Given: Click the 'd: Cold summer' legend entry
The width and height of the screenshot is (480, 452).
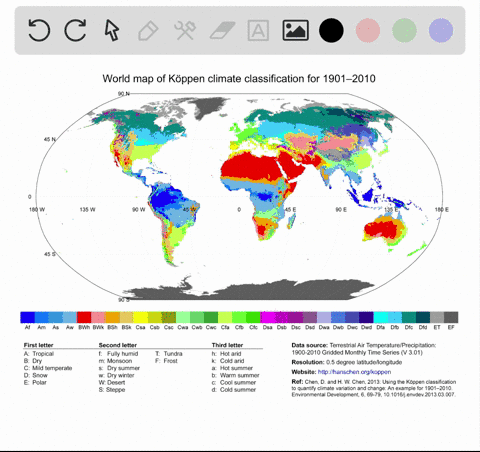Looking at the screenshot, I should click(x=234, y=390).
